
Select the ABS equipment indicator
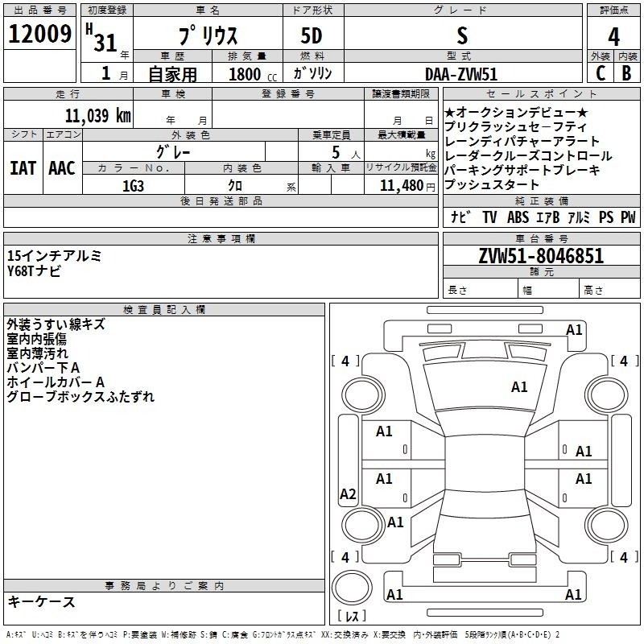(518, 217)
